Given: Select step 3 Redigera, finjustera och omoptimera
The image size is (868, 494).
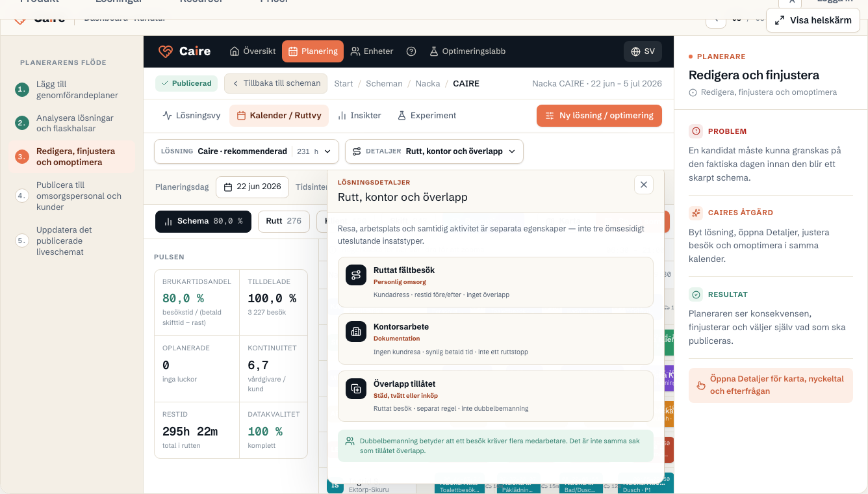Looking at the screenshot, I should pos(71,157).
